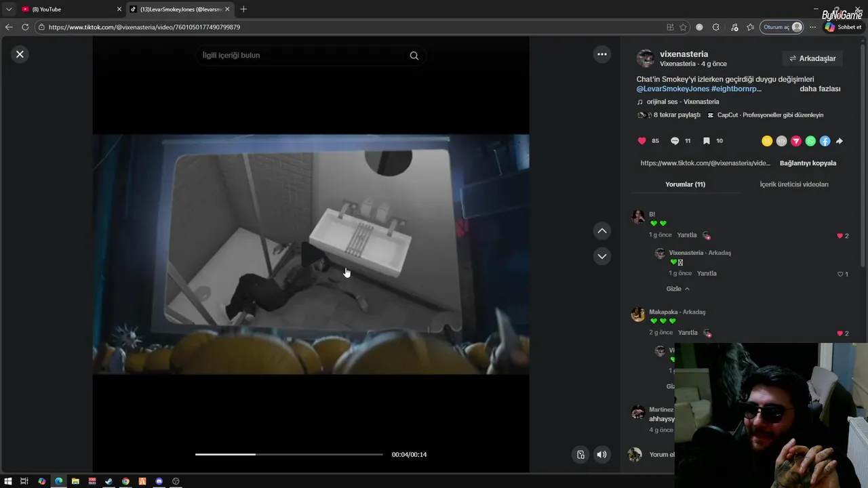Image resolution: width=868 pixels, height=488 pixels.
Task: Click the grey embed code share icon
Action: point(781,141)
